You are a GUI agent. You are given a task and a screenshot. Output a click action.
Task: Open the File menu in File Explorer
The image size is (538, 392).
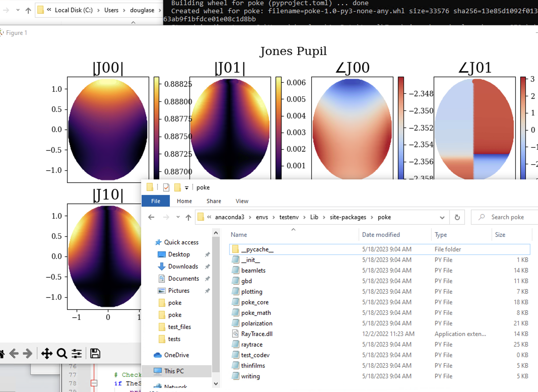(155, 201)
